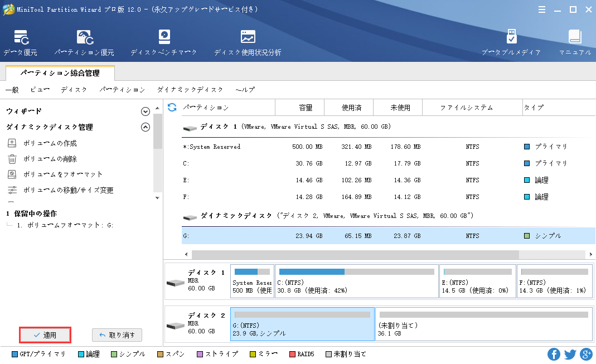596x364 pixels.
Task: Select the 未割り当て 36.1 GB block
Action: click(x=483, y=324)
